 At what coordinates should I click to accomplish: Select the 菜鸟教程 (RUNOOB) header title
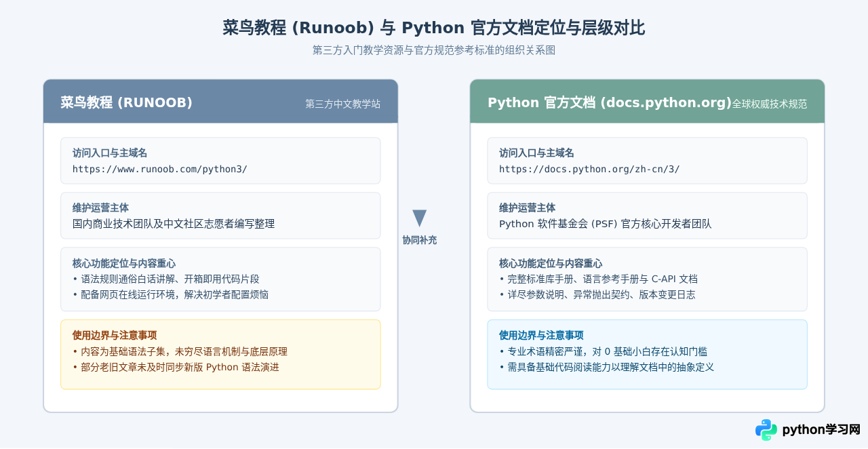point(127,102)
